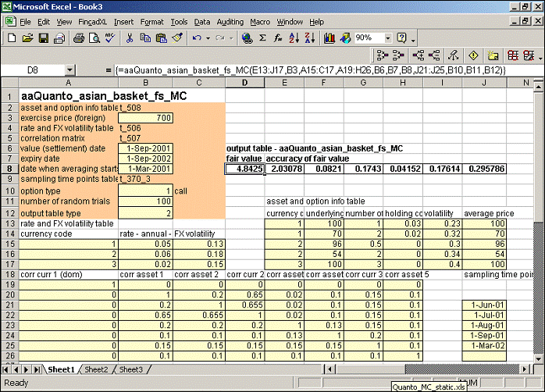Click the vertical scrollbar down arrow
Image resolution: width=545 pixels, height=392 pixels.
click(x=538, y=358)
